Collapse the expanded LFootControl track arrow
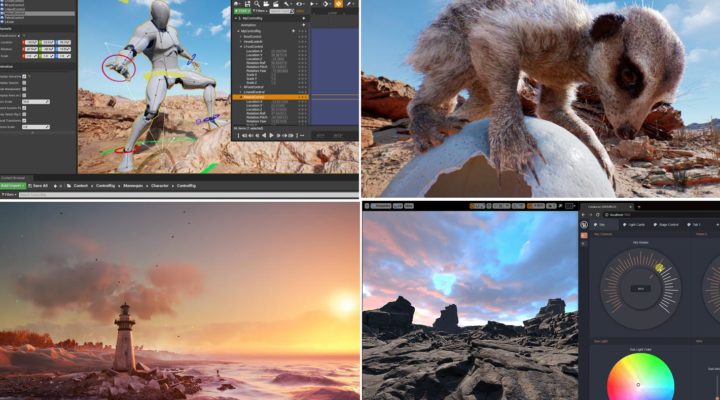The height and width of the screenshot is (400, 720). [x=241, y=46]
